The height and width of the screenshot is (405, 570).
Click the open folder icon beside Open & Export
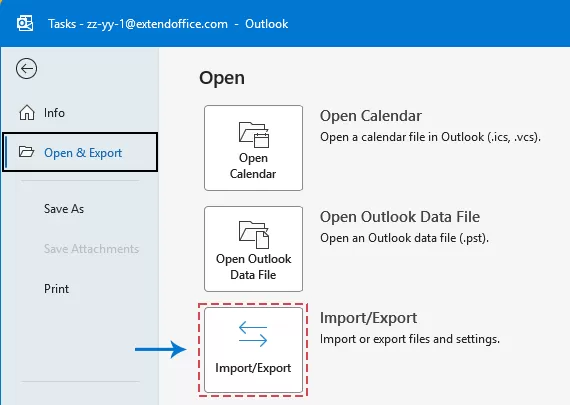coord(27,152)
